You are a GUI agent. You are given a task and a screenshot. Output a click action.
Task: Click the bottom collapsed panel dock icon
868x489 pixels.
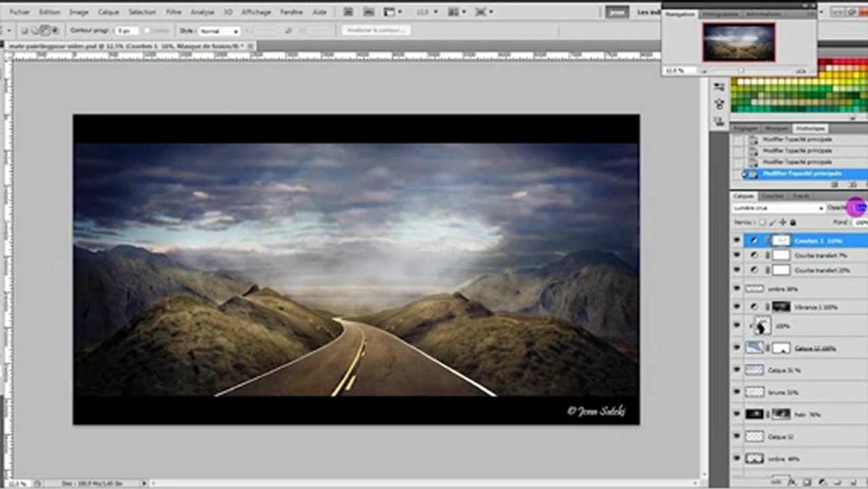[719, 121]
